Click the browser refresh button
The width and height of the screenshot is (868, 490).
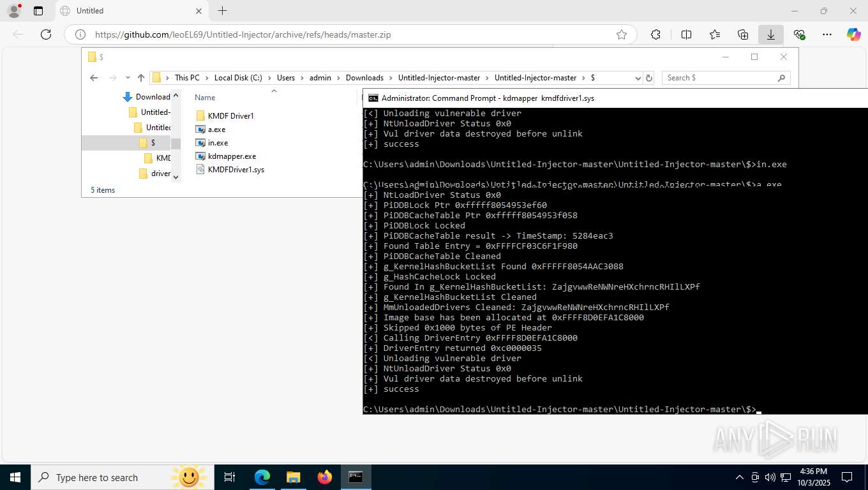coord(46,34)
